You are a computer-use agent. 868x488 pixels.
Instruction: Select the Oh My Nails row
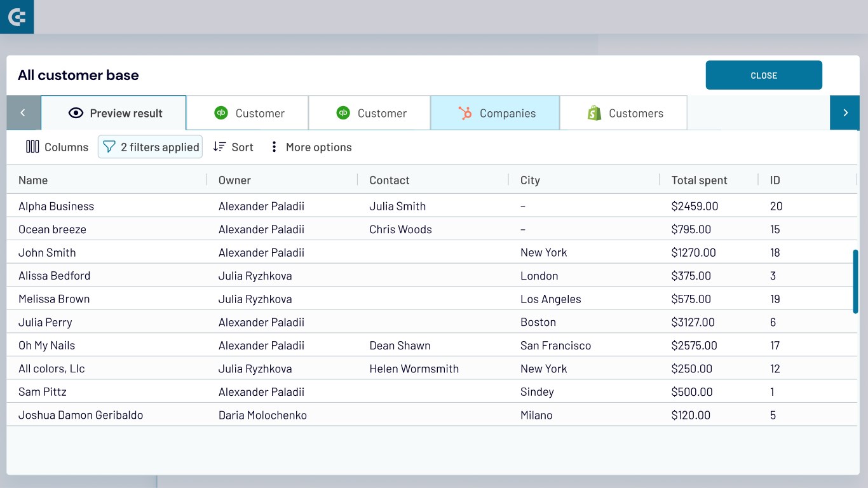click(x=47, y=346)
